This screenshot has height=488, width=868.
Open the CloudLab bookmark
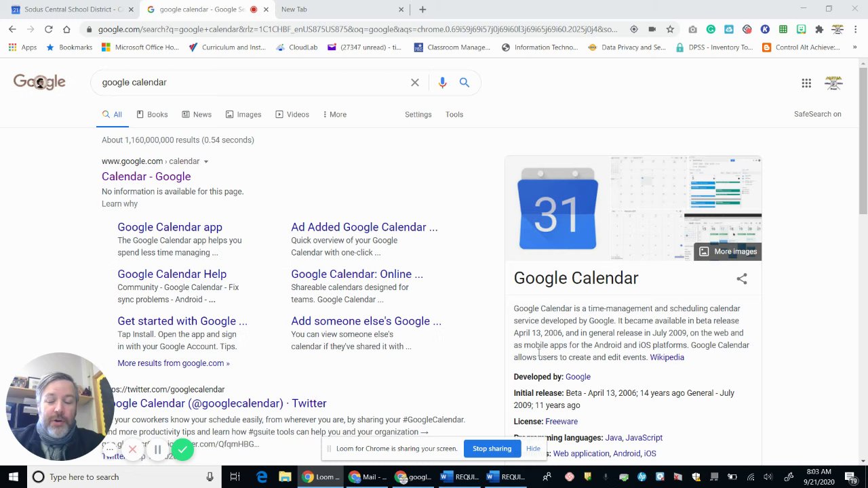click(x=297, y=47)
